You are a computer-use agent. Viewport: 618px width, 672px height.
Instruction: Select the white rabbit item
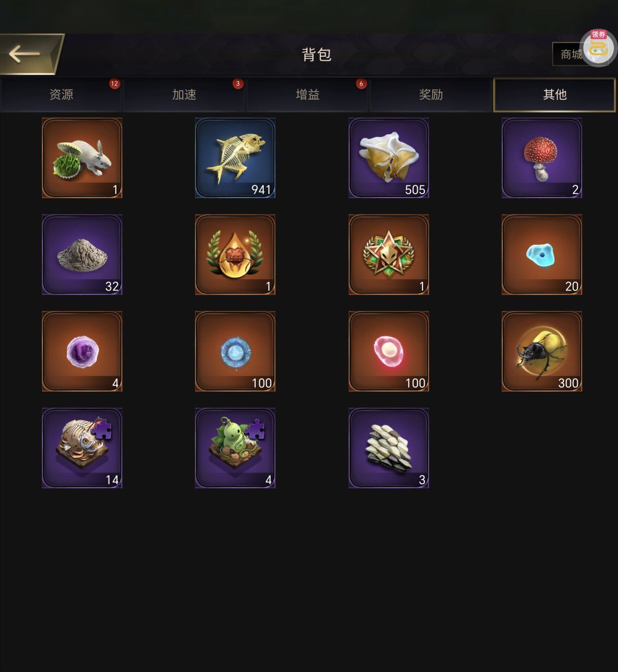click(82, 158)
